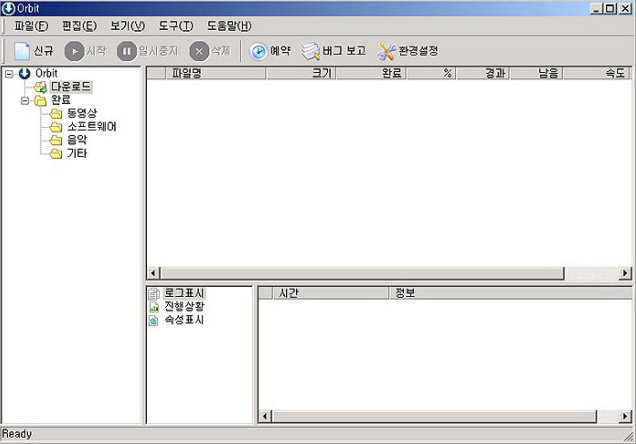Click the download list horizontal scrollbar thumb
The width and height of the screenshot is (636, 444).
(362, 273)
